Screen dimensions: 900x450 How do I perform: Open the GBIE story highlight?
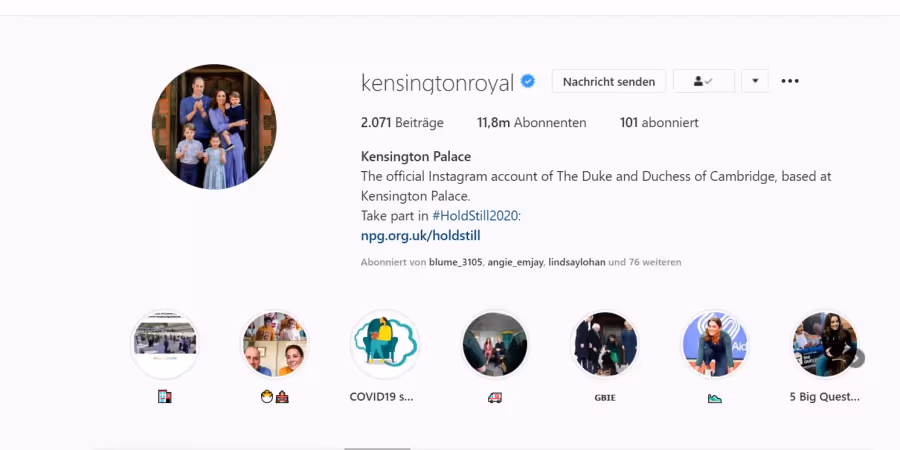(x=604, y=344)
